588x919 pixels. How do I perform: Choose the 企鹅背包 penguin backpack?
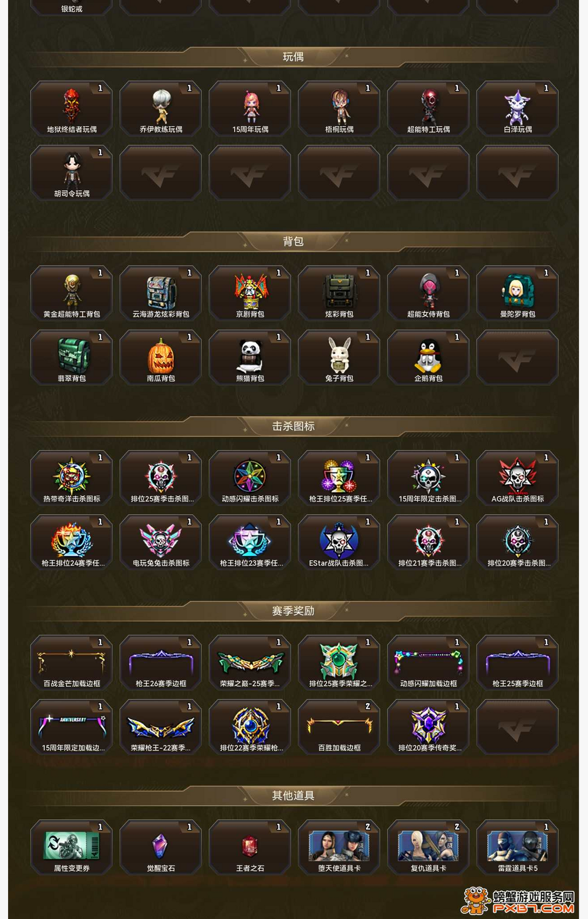[x=428, y=357]
